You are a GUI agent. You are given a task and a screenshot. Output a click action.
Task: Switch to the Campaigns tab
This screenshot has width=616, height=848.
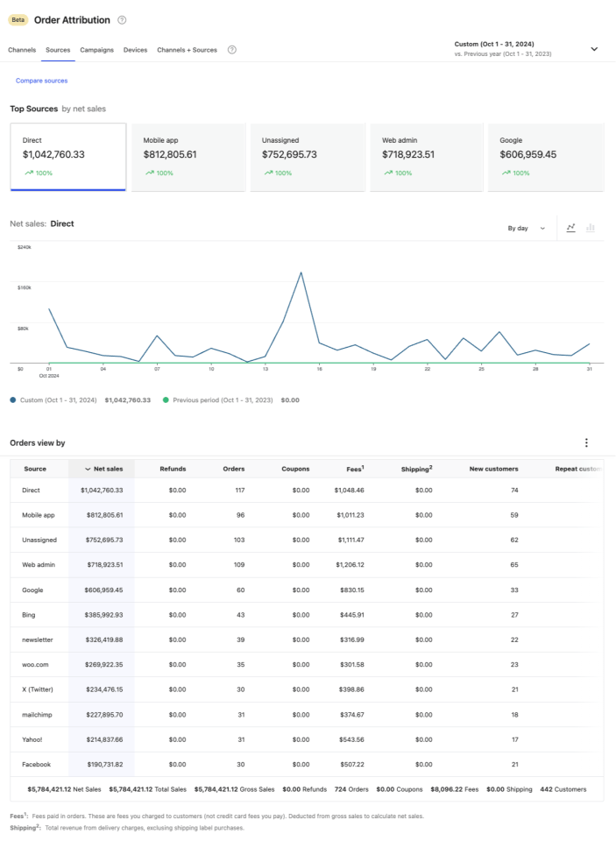pos(96,50)
